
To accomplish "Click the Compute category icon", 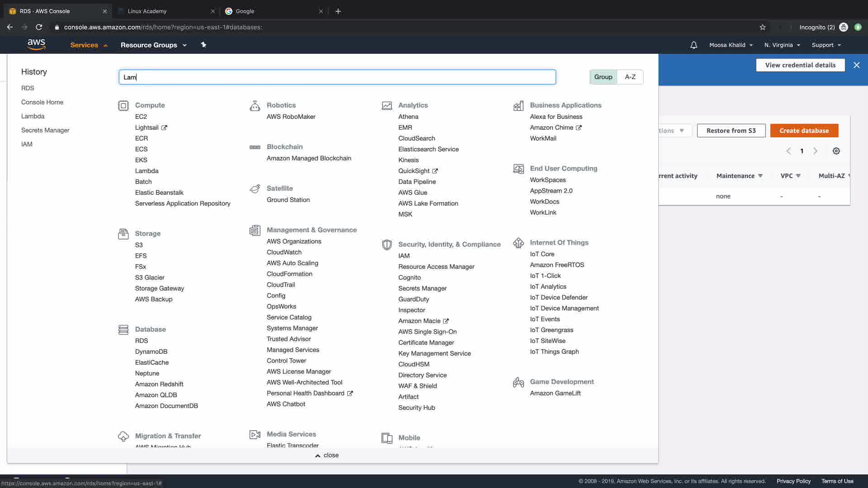I will pyautogui.click(x=123, y=106).
